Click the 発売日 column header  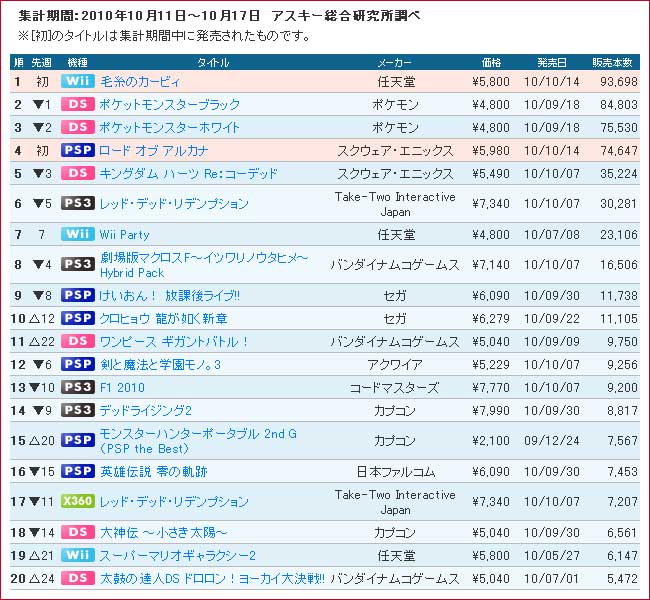552,62
